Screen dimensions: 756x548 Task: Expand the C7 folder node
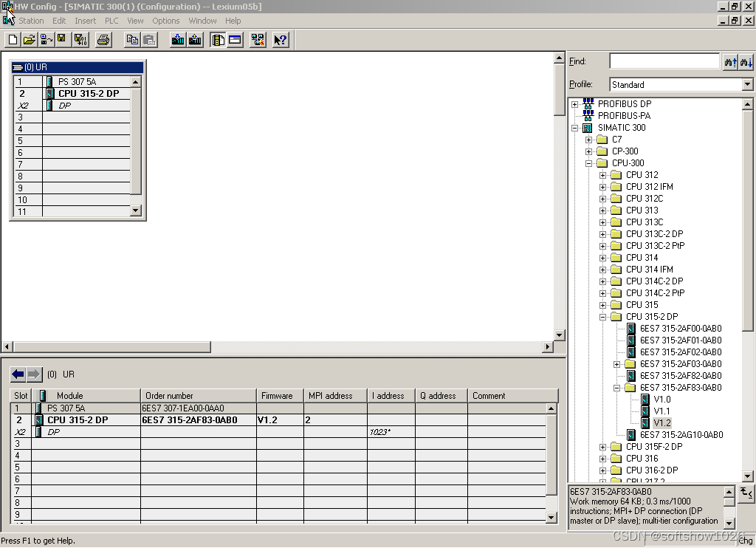click(588, 140)
